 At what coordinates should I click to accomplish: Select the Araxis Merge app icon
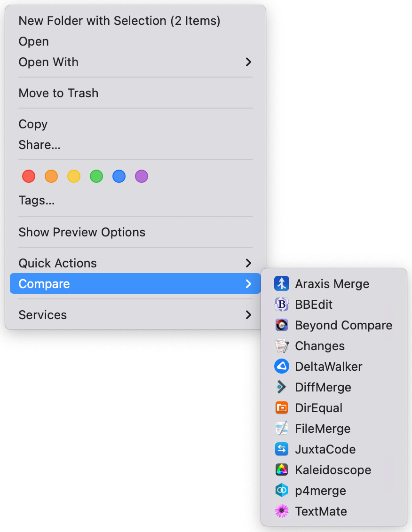282,284
